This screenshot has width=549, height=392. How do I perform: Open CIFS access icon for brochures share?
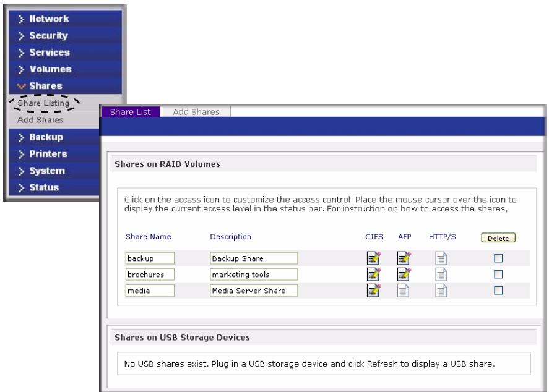tap(374, 274)
